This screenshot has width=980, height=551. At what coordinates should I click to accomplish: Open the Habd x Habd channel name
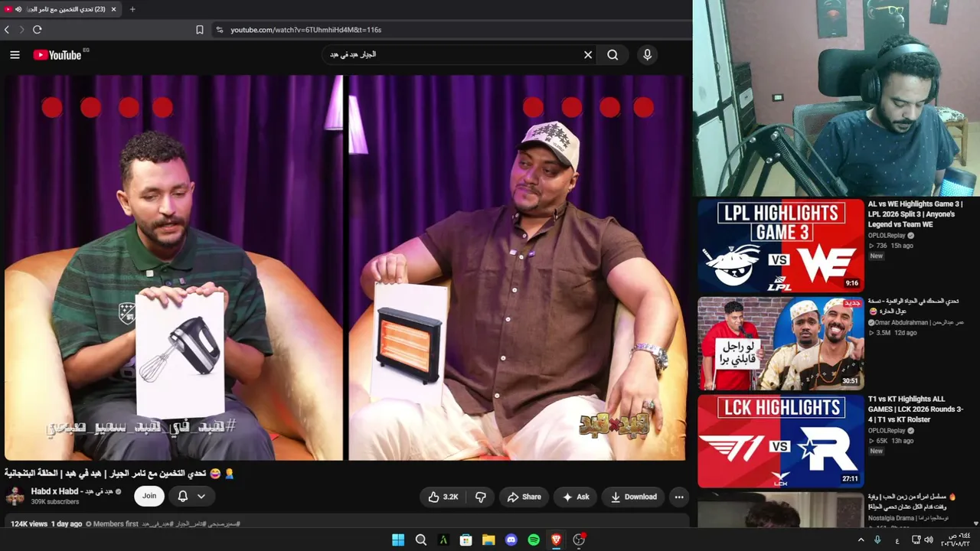72,491
